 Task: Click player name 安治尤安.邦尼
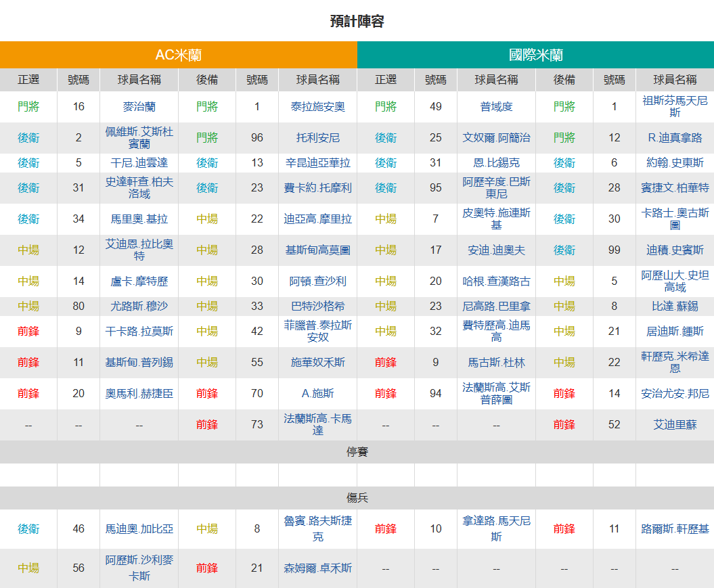(675, 393)
